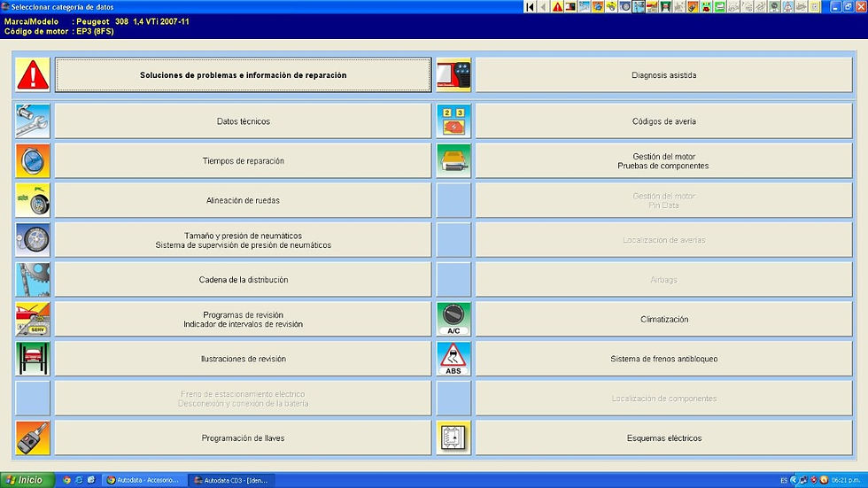Click the large timing chain icon
Screen dimensions: 868x488
click(x=33, y=279)
